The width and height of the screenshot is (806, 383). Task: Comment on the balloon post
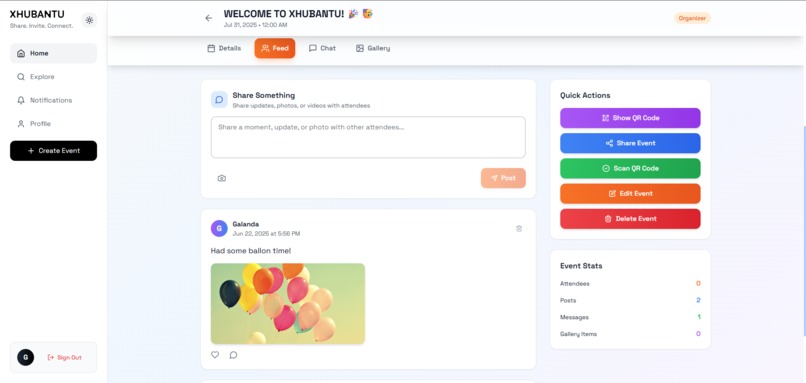[x=233, y=355]
